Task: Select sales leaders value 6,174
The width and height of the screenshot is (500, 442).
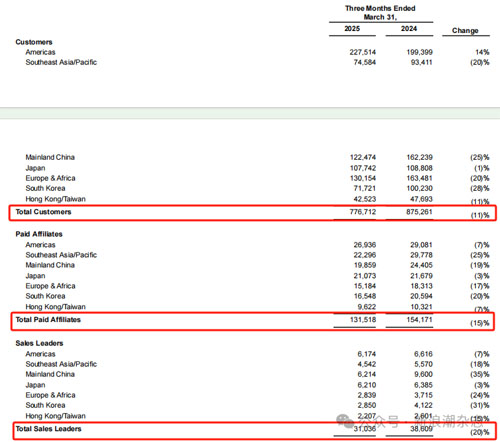Action: click(x=367, y=354)
